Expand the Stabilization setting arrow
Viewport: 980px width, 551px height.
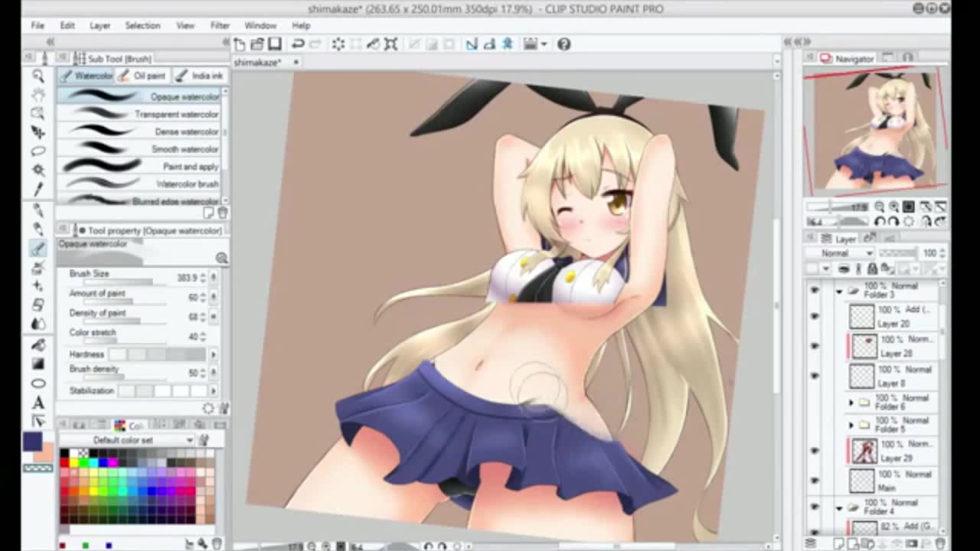(213, 391)
